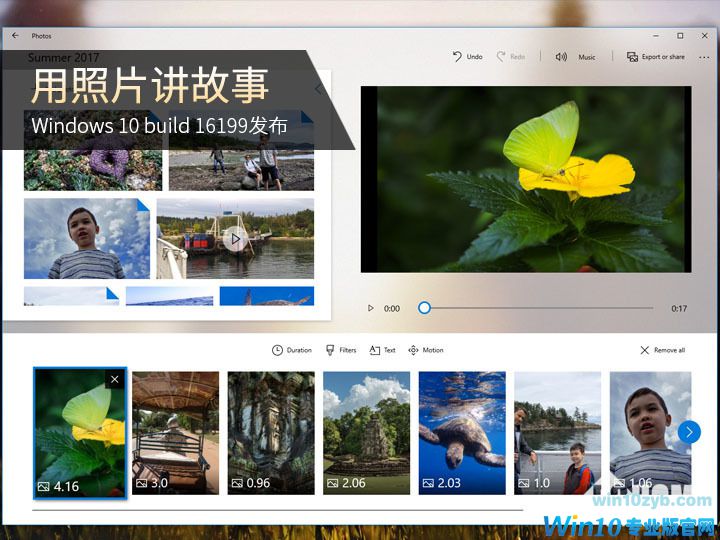Open Filters for the selected clip
Screen dimensions: 720x540
[341, 350]
